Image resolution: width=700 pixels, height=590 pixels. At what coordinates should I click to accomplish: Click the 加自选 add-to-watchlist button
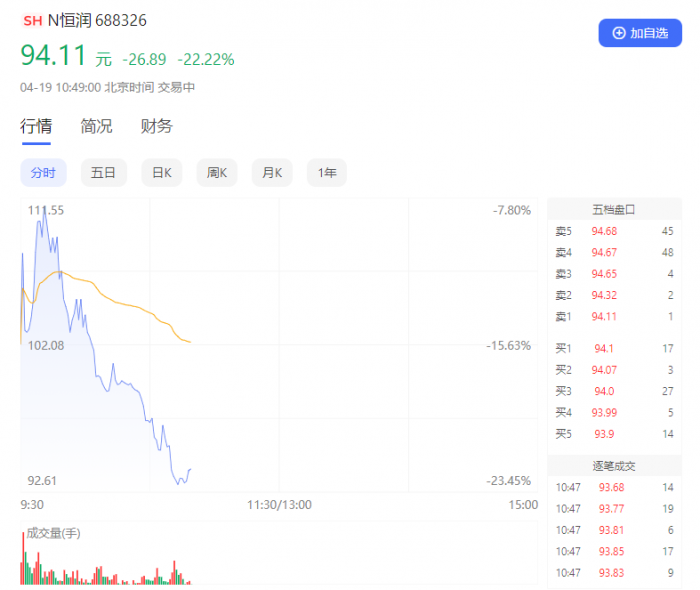[x=640, y=33]
